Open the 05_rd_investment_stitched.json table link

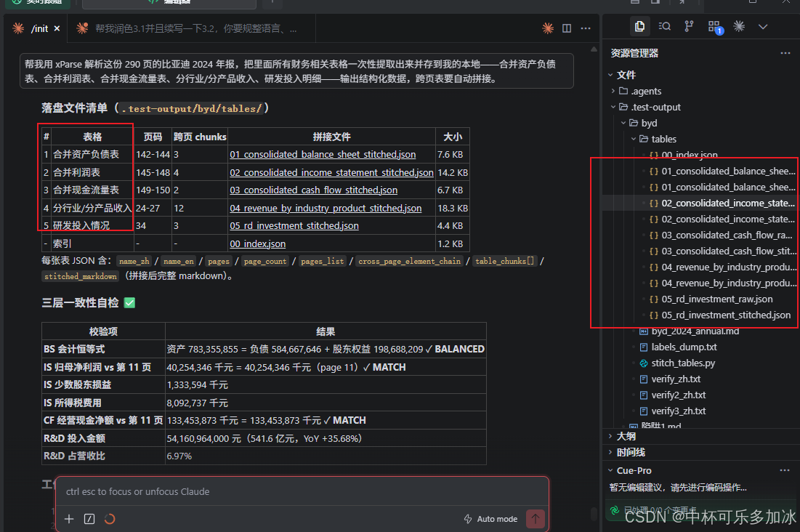point(294,226)
